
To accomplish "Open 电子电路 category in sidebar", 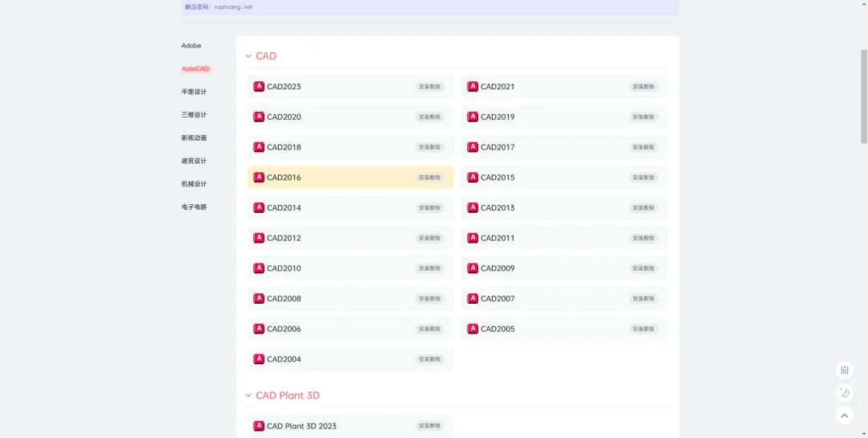I will (x=194, y=207).
